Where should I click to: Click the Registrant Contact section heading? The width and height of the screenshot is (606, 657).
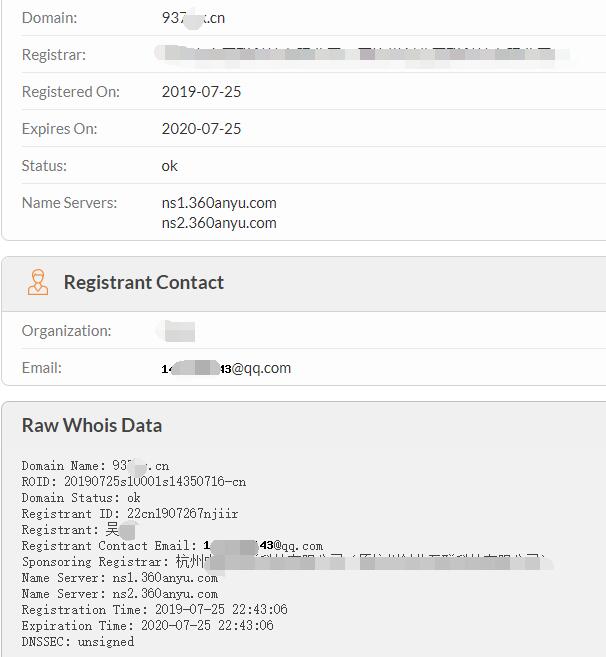click(143, 282)
